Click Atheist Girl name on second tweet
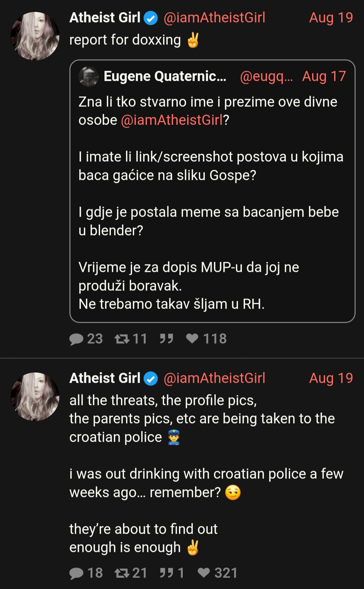Viewport: 364px width, 589px height. [x=105, y=378]
